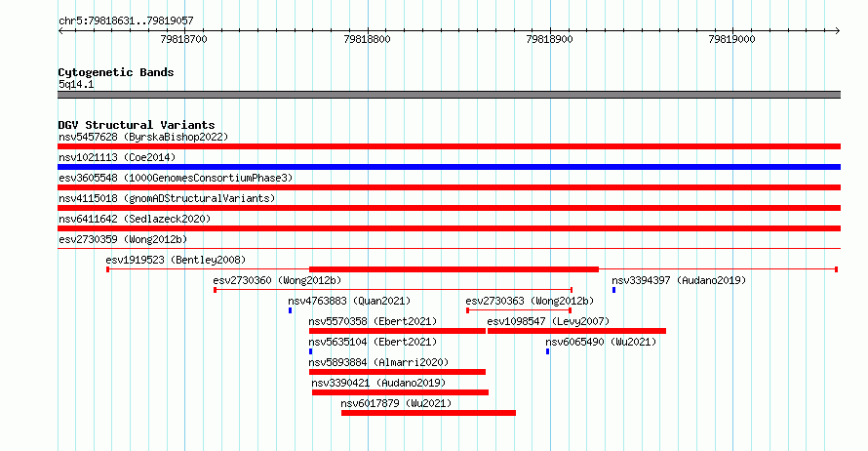868x451 pixels.
Task: Select the red bar of nsv5893884
Action: [398, 372]
